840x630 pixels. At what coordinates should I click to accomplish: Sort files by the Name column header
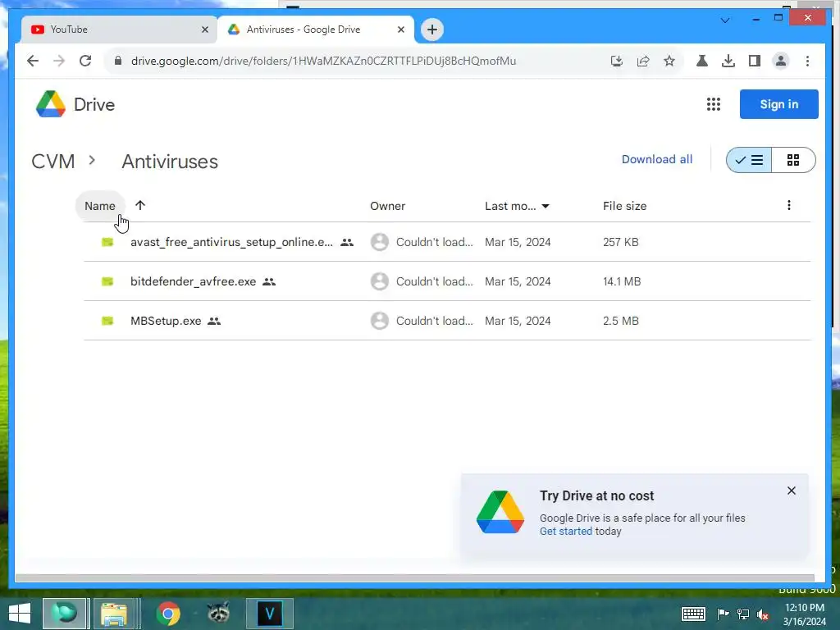[100, 206]
